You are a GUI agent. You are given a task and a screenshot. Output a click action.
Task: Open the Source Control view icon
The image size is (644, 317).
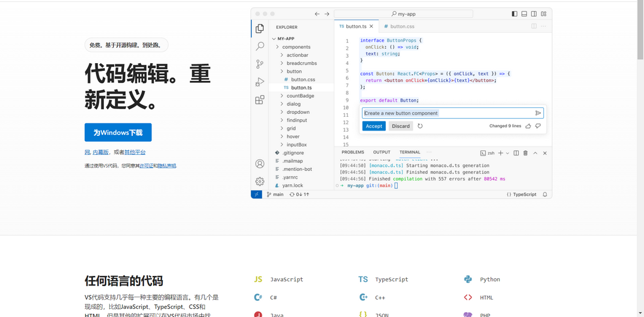(x=260, y=64)
